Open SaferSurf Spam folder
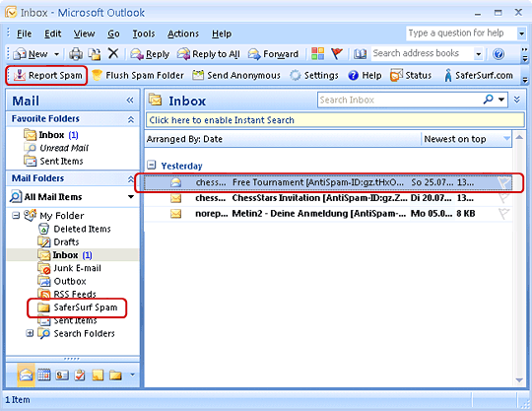 pyautogui.click(x=78, y=308)
